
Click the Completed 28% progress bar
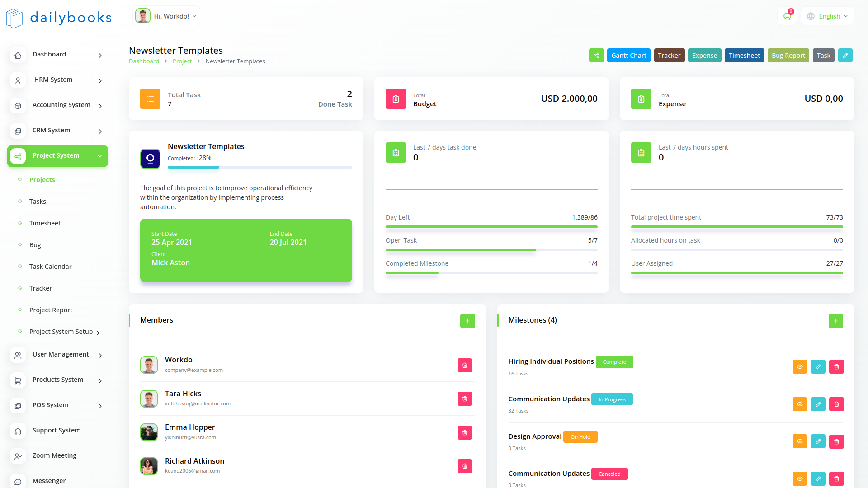(259, 167)
